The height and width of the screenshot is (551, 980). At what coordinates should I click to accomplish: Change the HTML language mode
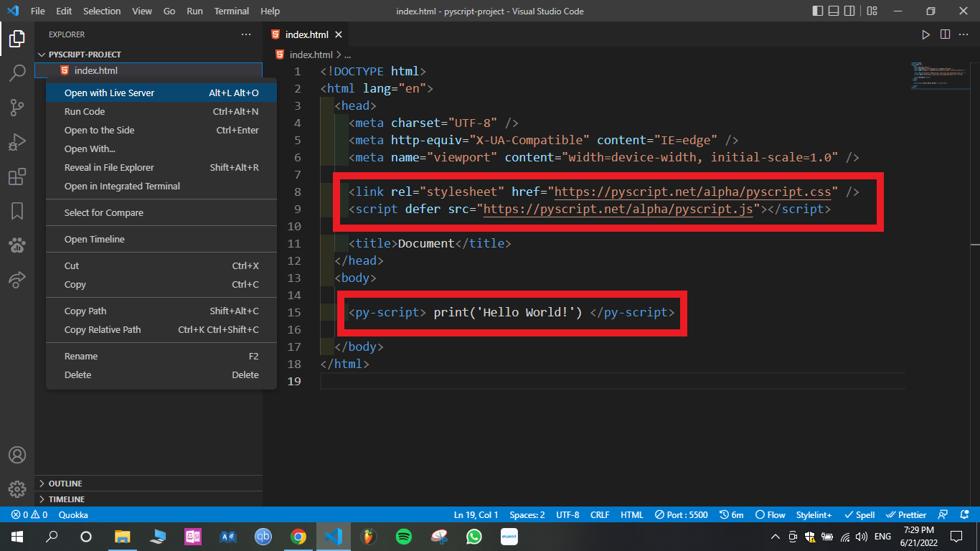pyautogui.click(x=632, y=515)
